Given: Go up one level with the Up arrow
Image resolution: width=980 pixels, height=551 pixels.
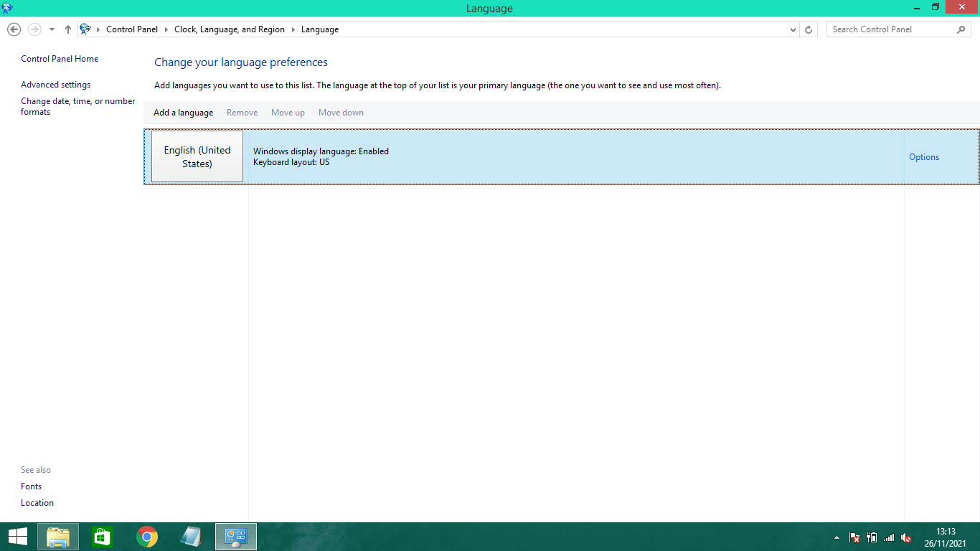Looking at the screenshot, I should [x=68, y=29].
